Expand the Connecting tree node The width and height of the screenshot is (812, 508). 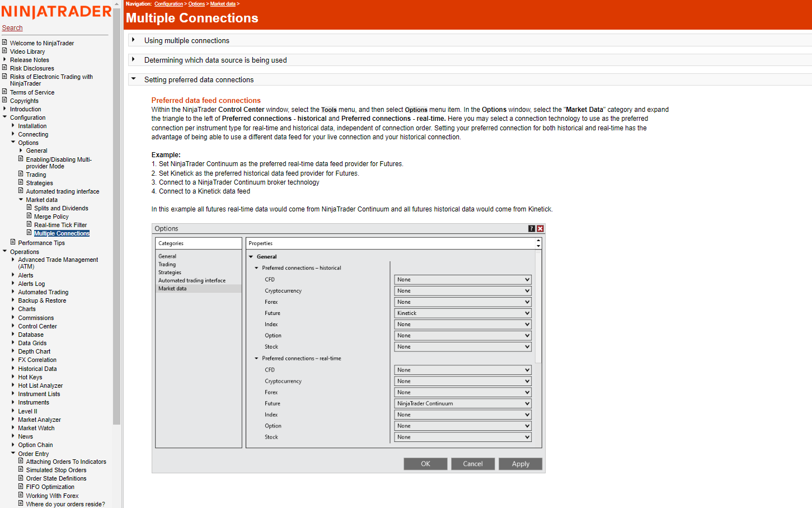click(13, 134)
